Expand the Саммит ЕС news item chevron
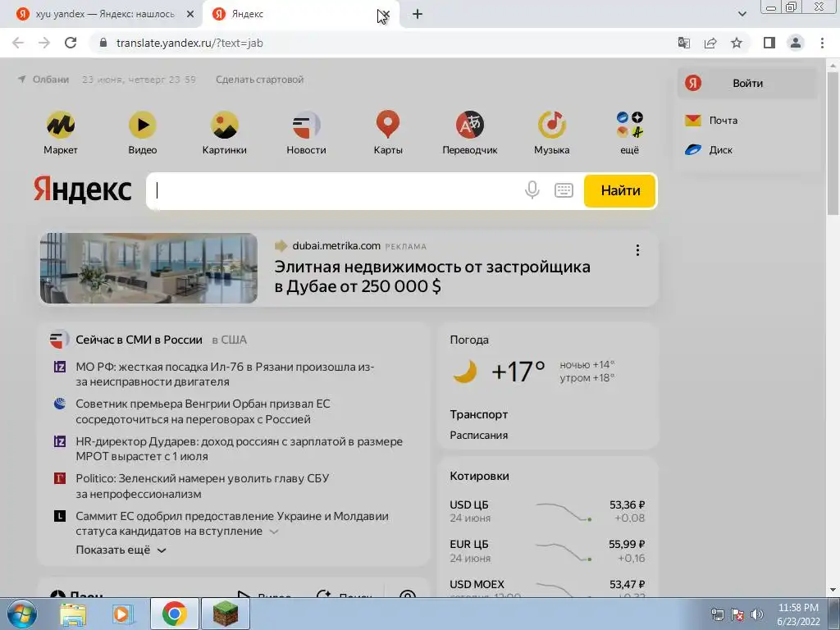The image size is (840, 630). 274,532
